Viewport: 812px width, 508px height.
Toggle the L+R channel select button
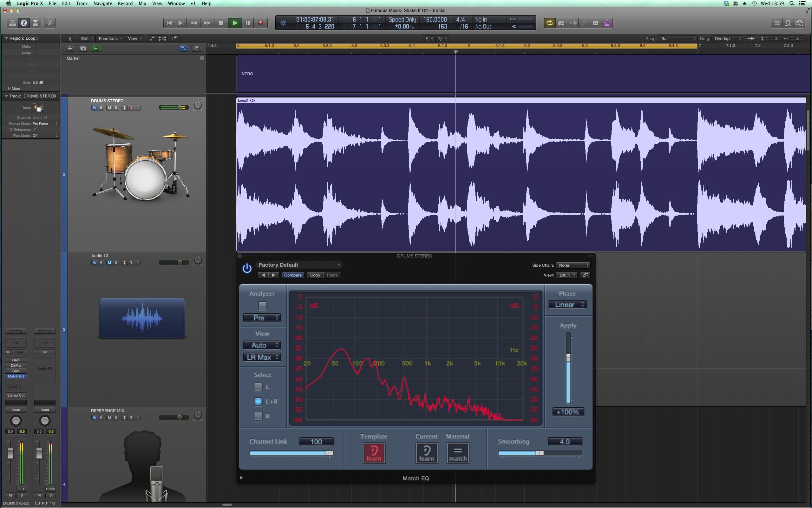(x=258, y=402)
